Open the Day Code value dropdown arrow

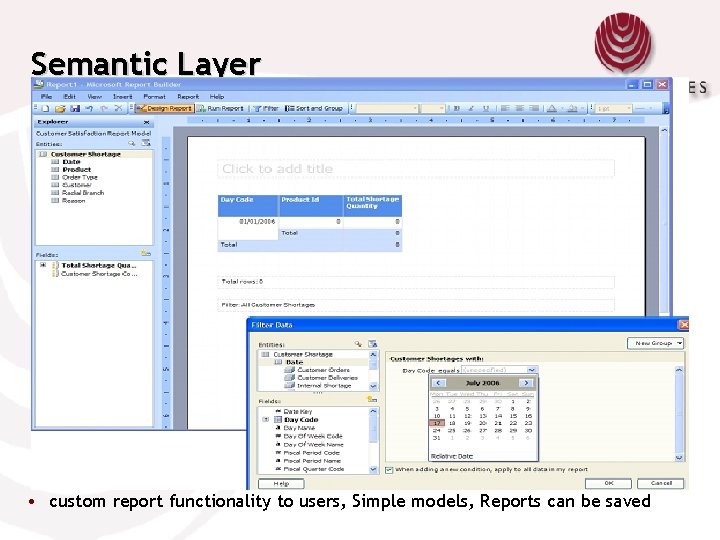(532, 370)
